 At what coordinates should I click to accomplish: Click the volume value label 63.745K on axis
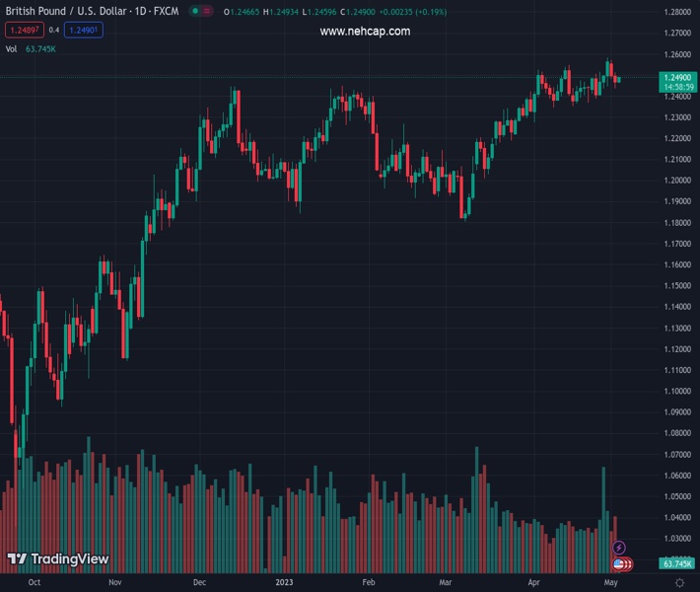676,563
